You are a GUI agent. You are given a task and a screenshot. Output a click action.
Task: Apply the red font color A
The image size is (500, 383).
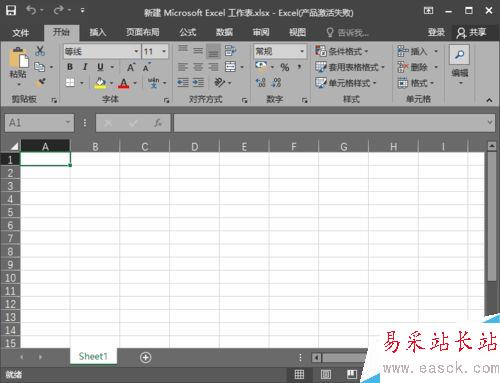click(124, 83)
